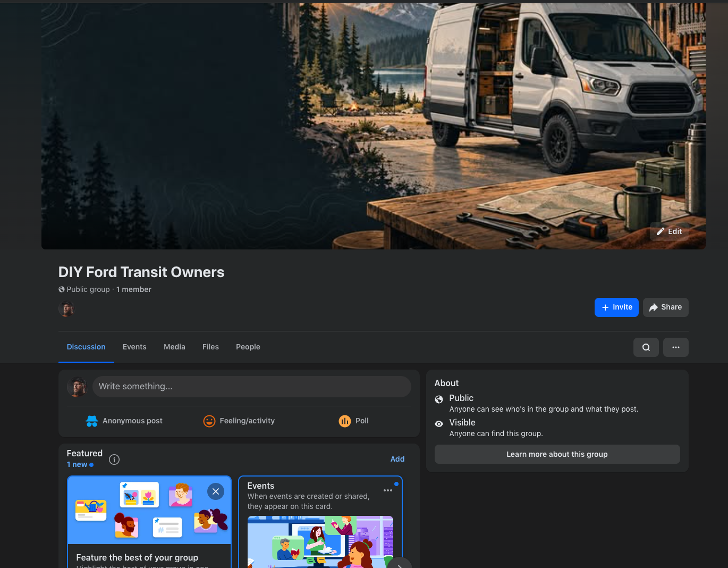Click the 1 new indicator under Featured
728x568 pixels.
point(80,464)
